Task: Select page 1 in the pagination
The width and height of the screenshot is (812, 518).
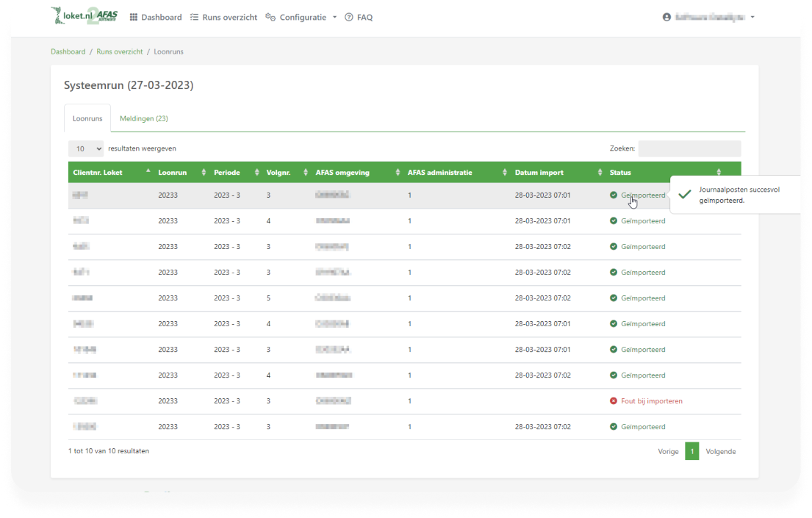Action: tap(691, 451)
